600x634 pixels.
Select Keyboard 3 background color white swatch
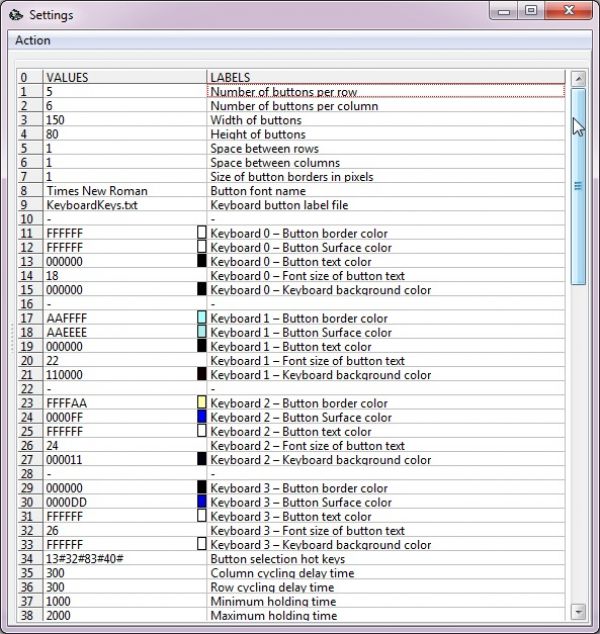(202, 544)
